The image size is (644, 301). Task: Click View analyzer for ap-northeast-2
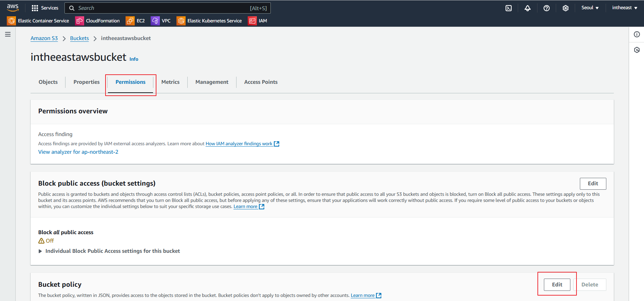coord(78,152)
